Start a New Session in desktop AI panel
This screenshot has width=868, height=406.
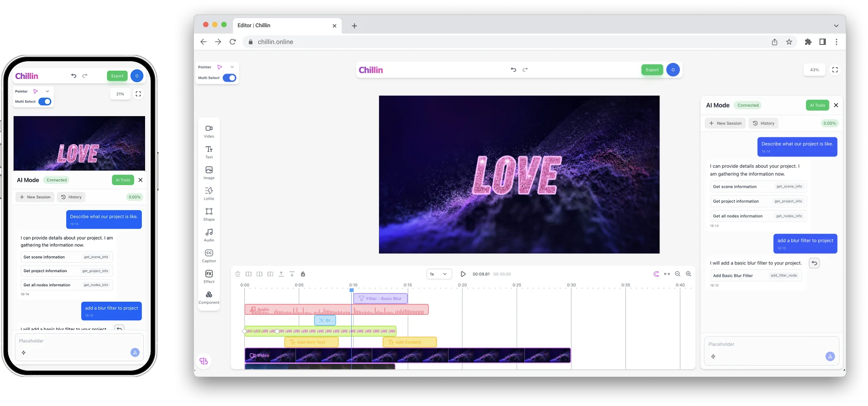[725, 123]
